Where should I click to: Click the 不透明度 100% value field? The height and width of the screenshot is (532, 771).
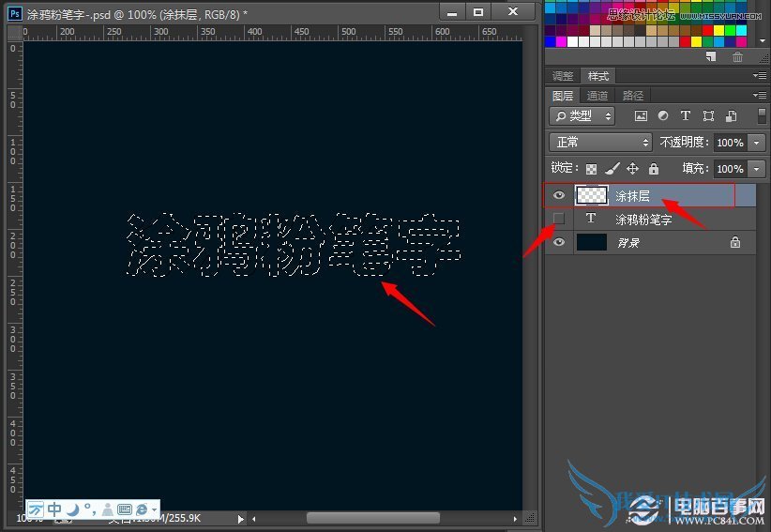click(731, 143)
